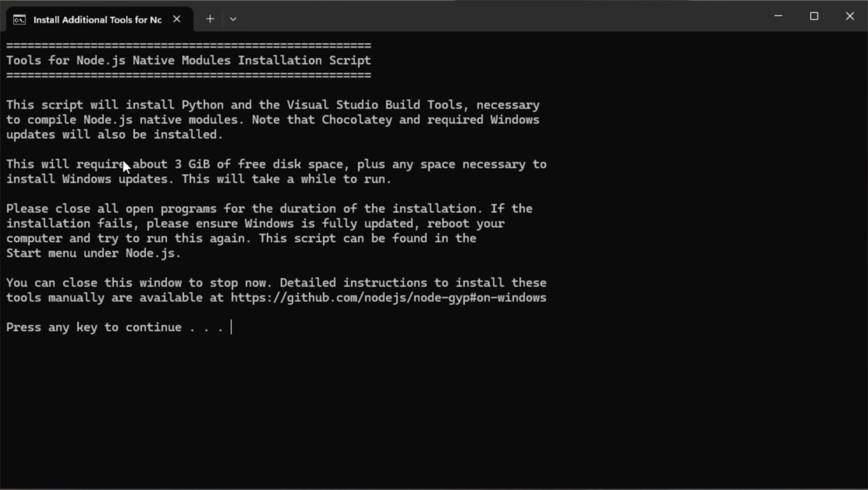Close the terminal window
The height and width of the screenshot is (490, 868).
click(x=850, y=16)
